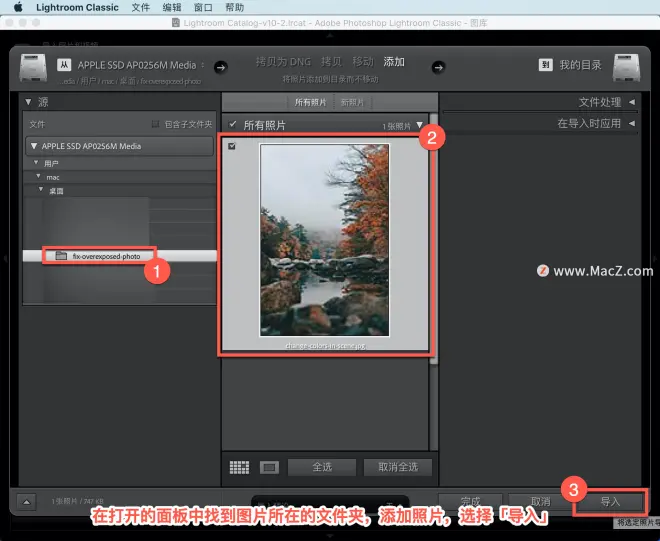Screen dimensions: 660x541
Task: Click the 导入 button
Action: point(609,501)
